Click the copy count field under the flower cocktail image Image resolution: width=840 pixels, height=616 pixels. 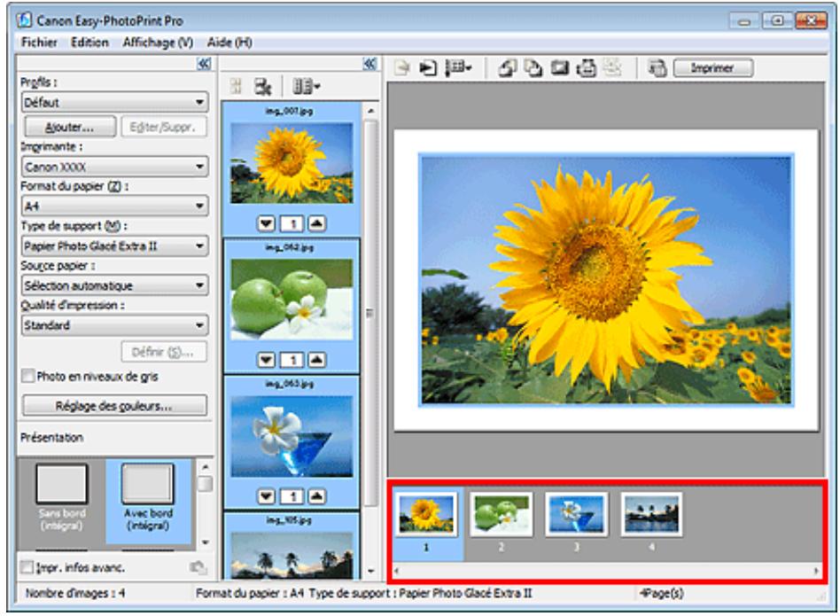click(x=292, y=496)
